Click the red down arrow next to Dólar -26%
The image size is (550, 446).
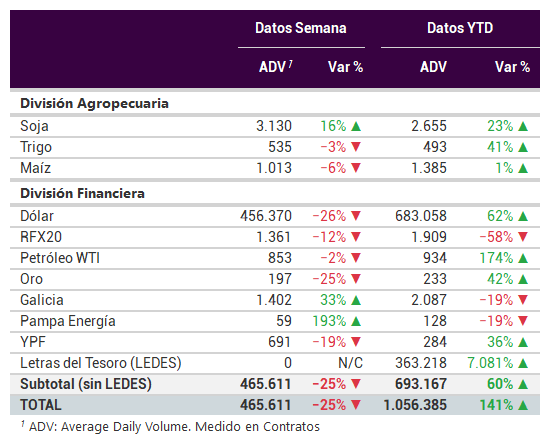356,216
